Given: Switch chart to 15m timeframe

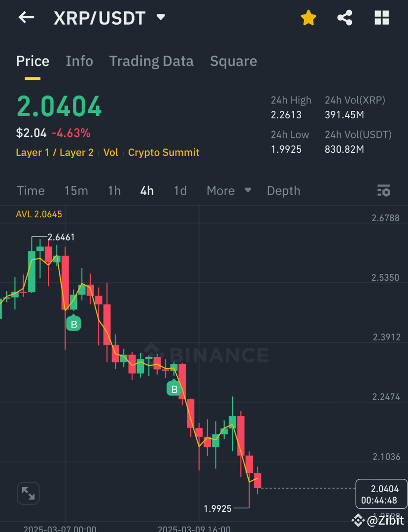Looking at the screenshot, I should 76,191.
